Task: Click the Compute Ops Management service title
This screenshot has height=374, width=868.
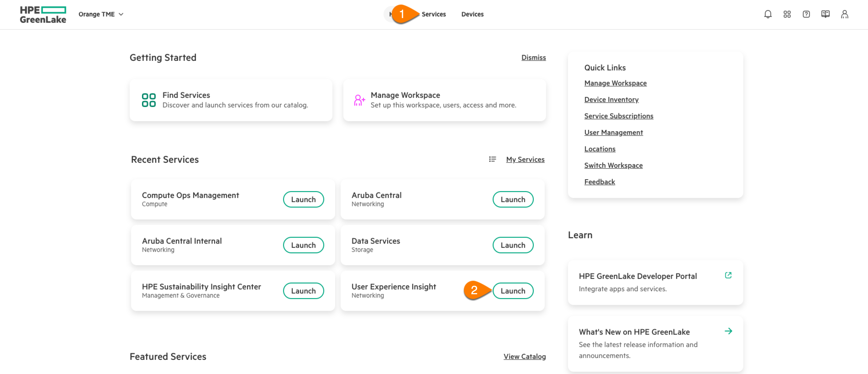Action: tap(190, 195)
